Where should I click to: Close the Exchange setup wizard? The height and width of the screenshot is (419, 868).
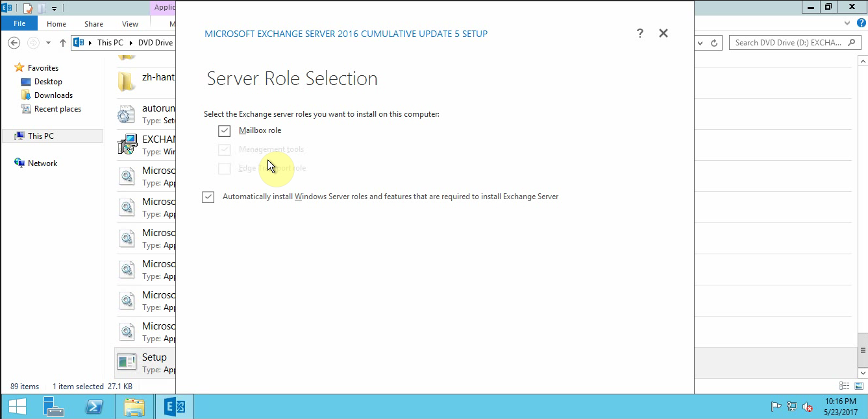[663, 33]
